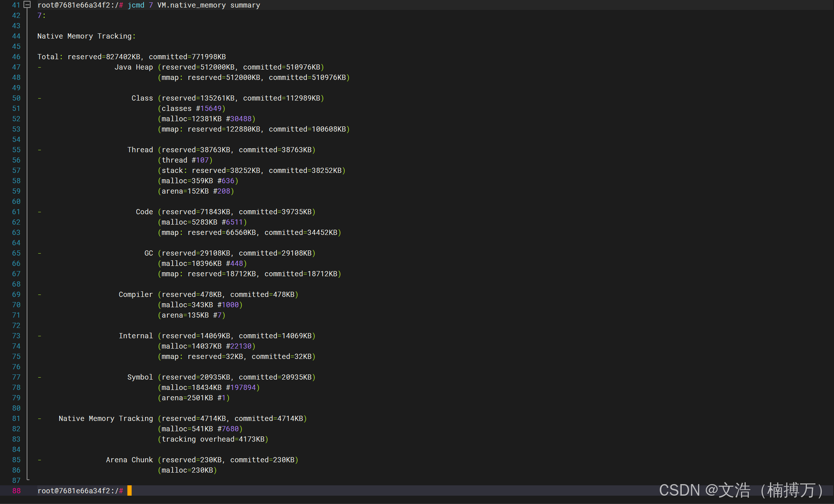Click line number 88 in gutter
Viewport: 834px width, 504px height.
coord(16,490)
